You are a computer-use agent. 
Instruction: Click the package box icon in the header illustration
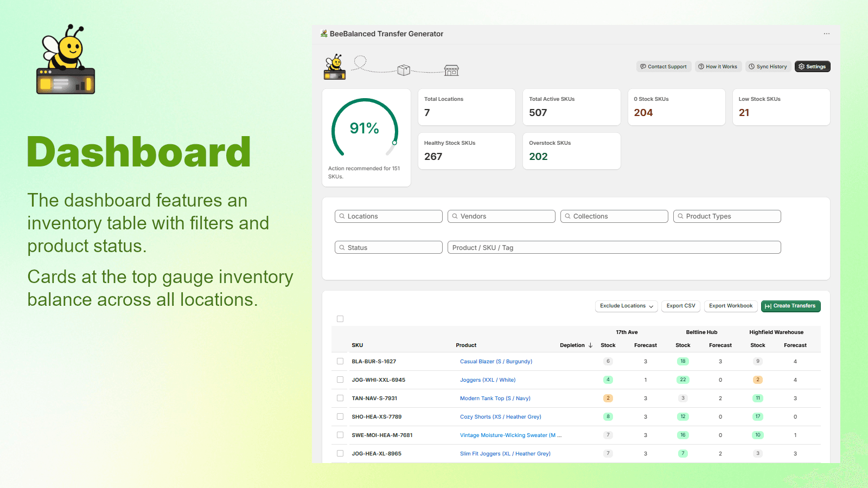coord(404,70)
